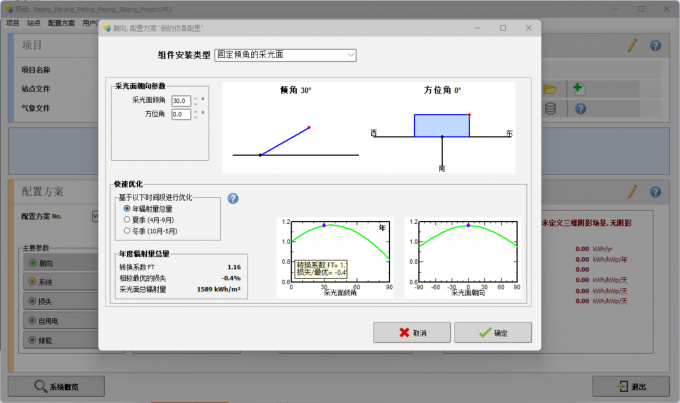Open the 配置方案 menu in the main window
Viewport: 680px width, 403px height.
[61, 23]
